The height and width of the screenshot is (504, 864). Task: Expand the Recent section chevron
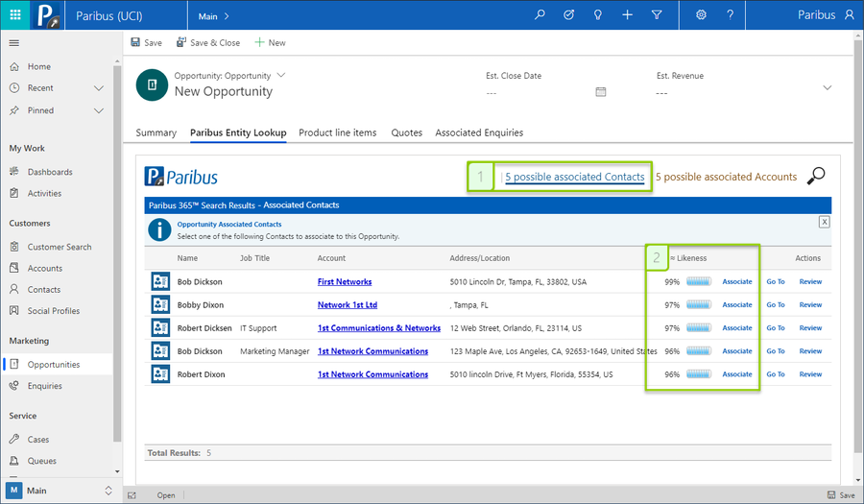pos(99,88)
